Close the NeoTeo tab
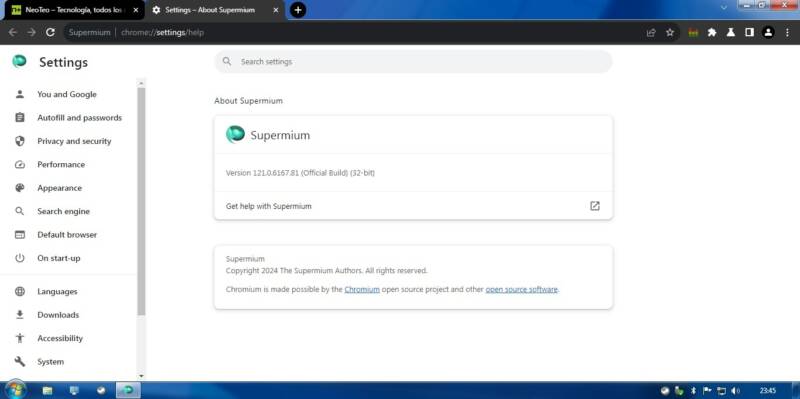The width and height of the screenshot is (800, 399). tap(135, 10)
